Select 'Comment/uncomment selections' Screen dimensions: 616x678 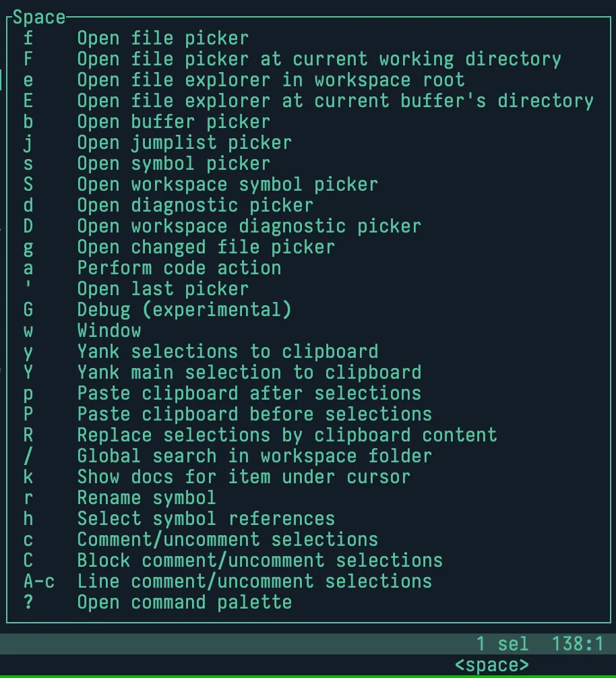pyautogui.click(x=226, y=539)
